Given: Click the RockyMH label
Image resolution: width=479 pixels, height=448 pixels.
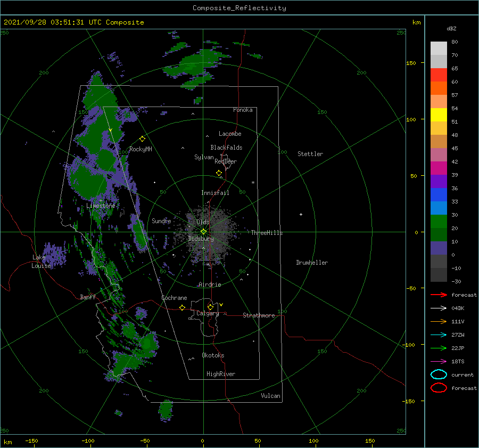Looking at the screenshot, I should pos(141,149).
